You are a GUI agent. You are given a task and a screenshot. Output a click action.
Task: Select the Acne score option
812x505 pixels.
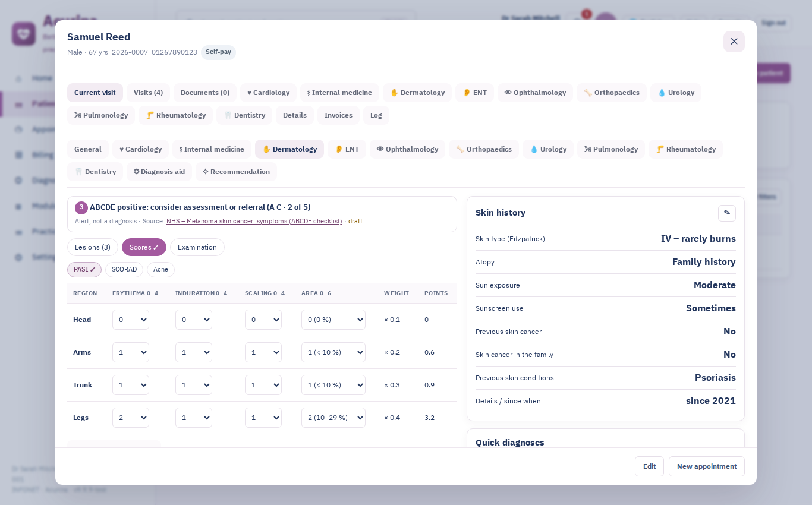[x=160, y=270]
